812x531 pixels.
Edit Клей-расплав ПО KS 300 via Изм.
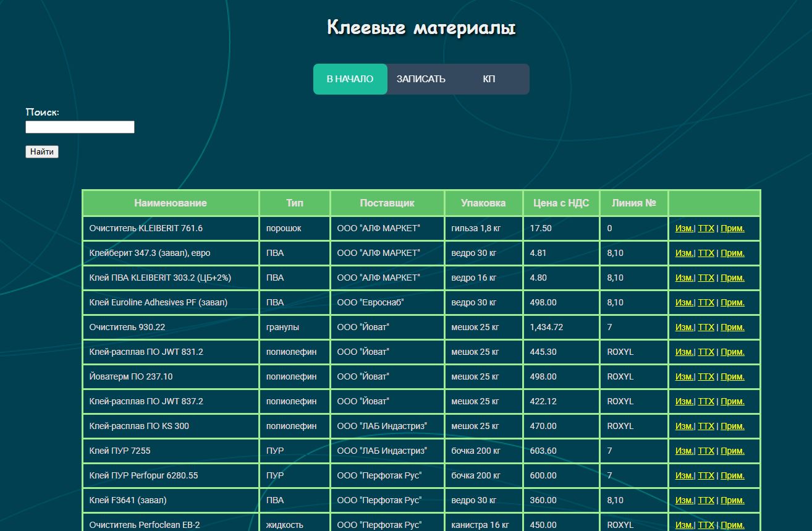tap(684, 426)
